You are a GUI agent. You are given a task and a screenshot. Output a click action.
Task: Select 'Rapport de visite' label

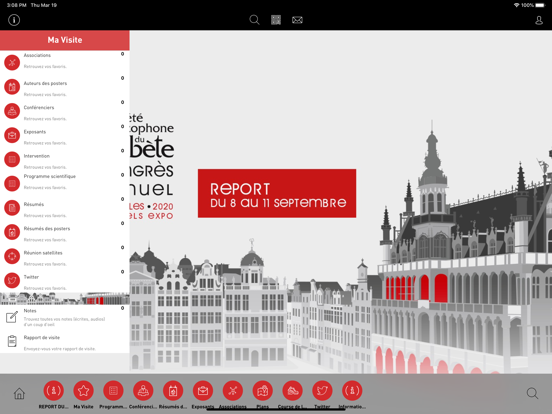(42, 338)
